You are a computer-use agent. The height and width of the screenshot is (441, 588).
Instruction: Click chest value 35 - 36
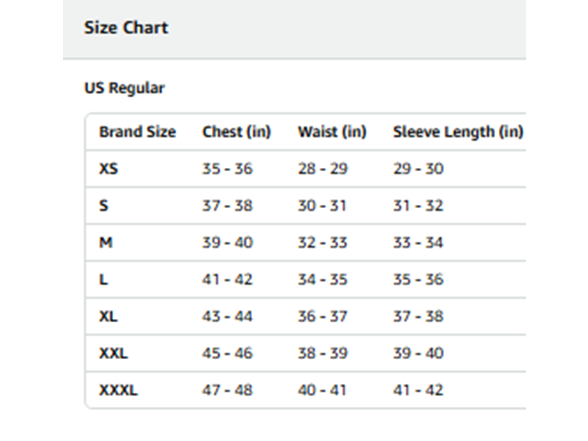pos(227,169)
